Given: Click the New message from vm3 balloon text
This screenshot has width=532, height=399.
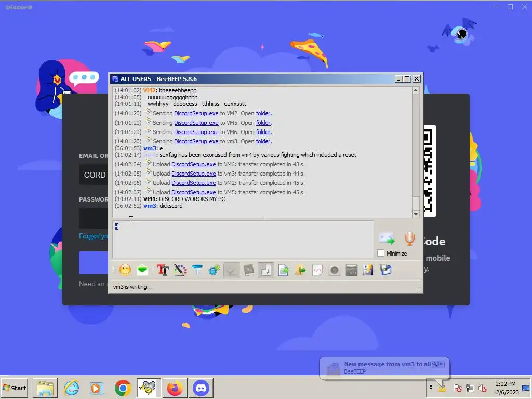Looking at the screenshot, I should click(x=387, y=364).
